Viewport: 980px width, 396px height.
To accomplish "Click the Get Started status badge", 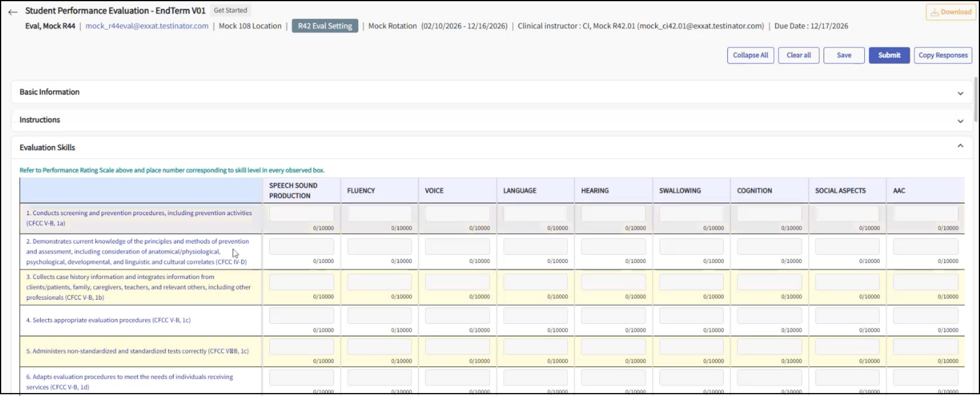I will coord(230,10).
